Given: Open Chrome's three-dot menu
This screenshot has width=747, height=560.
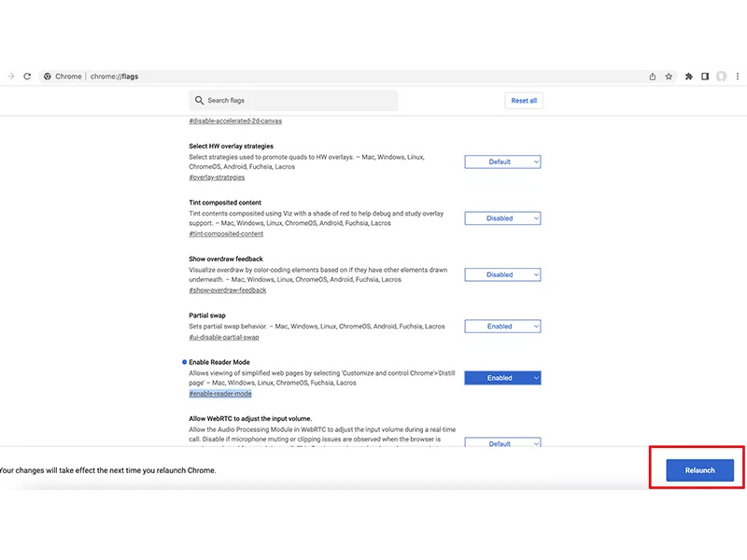Looking at the screenshot, I should click(x=738, y=77).
